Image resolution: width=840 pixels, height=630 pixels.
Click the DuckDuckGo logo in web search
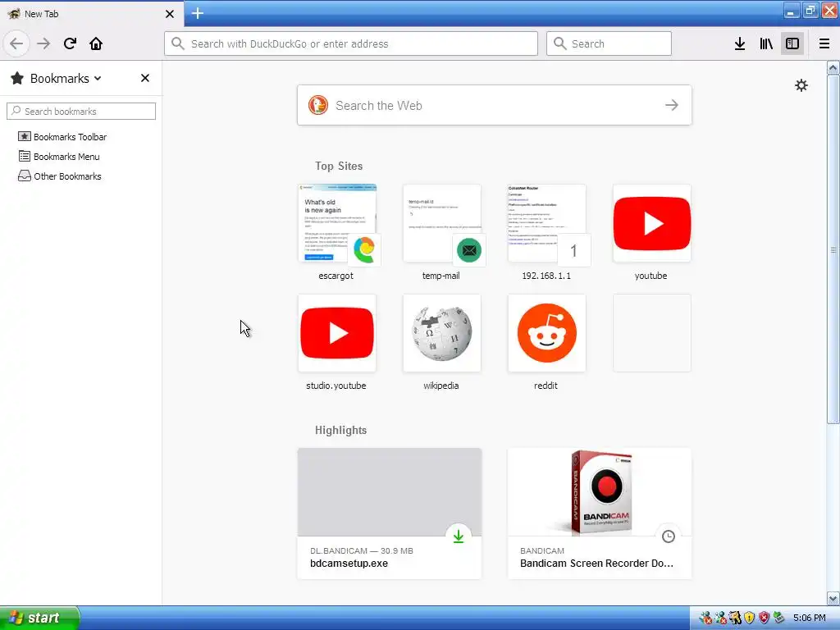coord(317,105)
